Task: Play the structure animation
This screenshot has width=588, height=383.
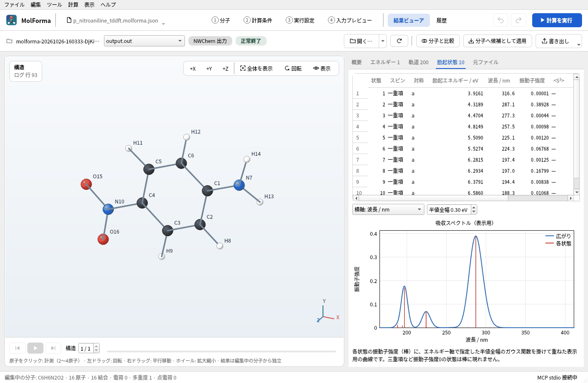Action: click(35, 348)
